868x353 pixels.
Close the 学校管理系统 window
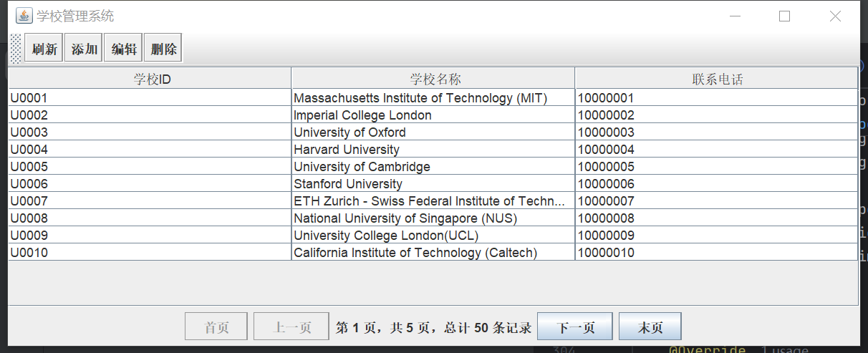pyautogui.click(x=835, y=16)
